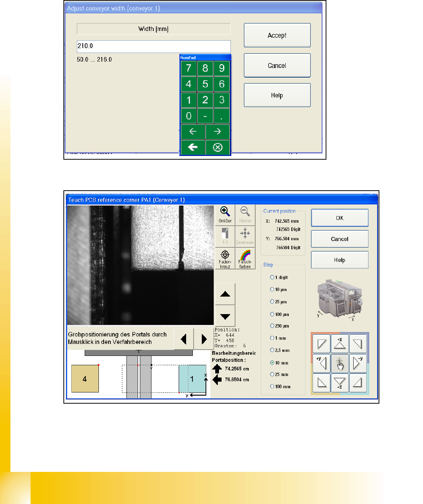Open Help in Adjust conveyor width dialog
423x504 pixels.
point(277,95)
